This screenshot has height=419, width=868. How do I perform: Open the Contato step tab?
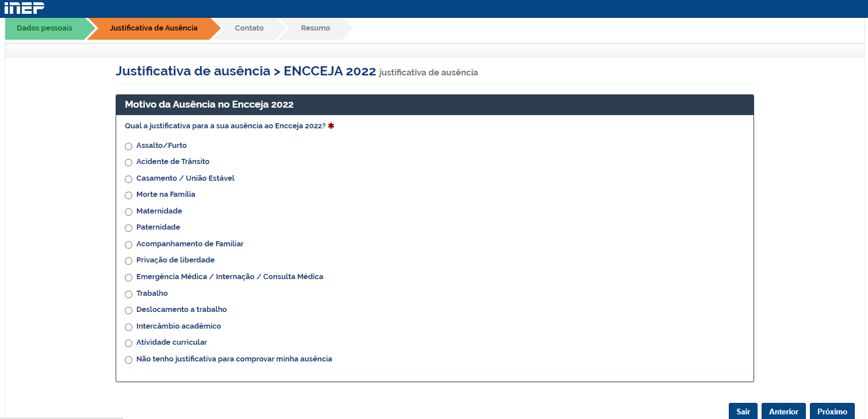click(x=249, y=28)
